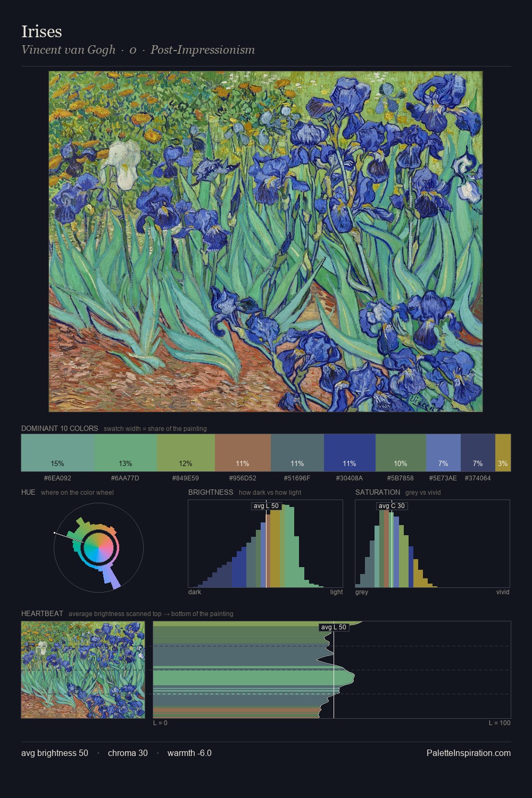Click the SATURATION section heading
Image resolution: width=532 pixels, height=798 pixels.
378,492
